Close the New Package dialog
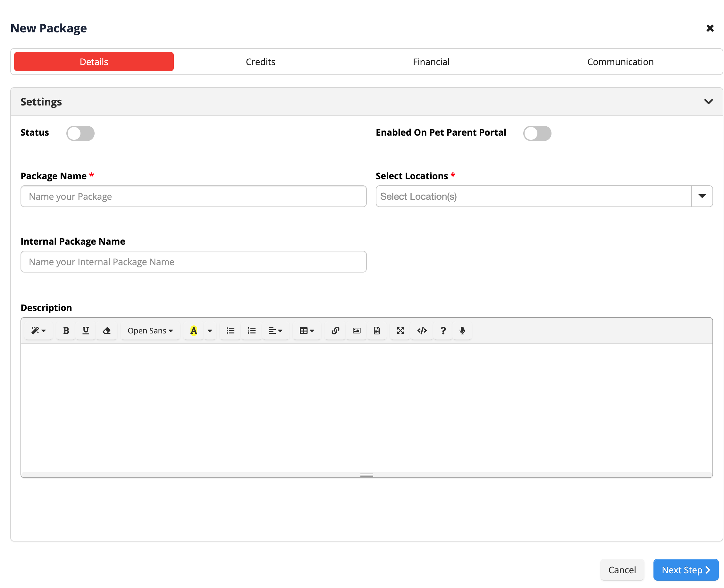724x588 pixels. 710,28
